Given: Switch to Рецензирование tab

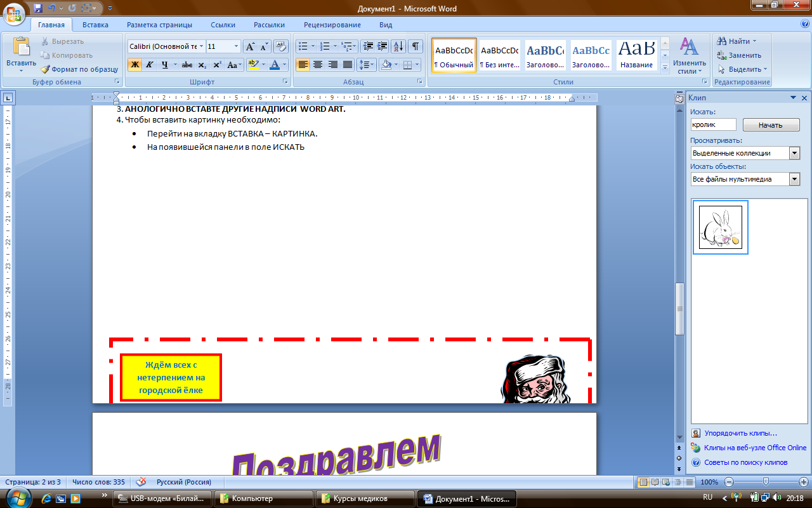Looking at the screenshot, I should [x=332, y=25].
